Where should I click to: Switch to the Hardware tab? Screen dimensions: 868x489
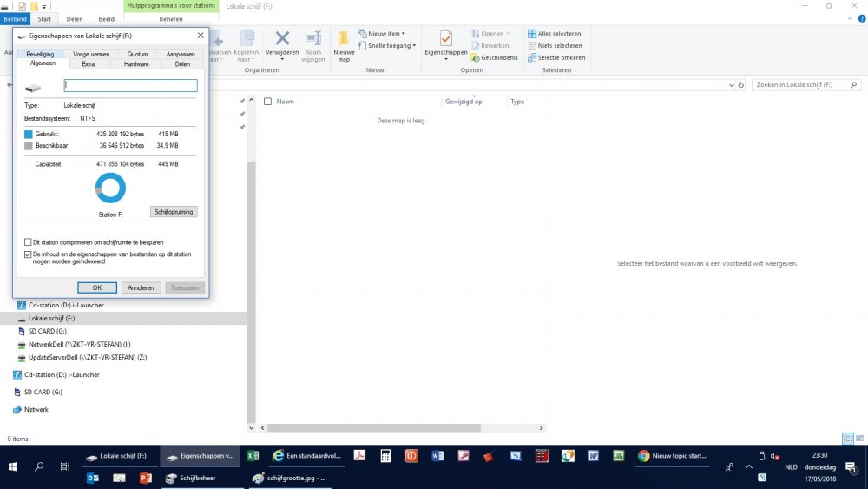(136, 63)
